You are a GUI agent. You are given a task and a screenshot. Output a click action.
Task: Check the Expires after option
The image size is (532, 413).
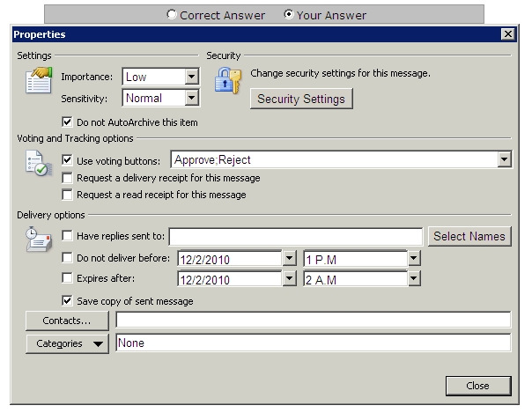click(x=67, y=278)
